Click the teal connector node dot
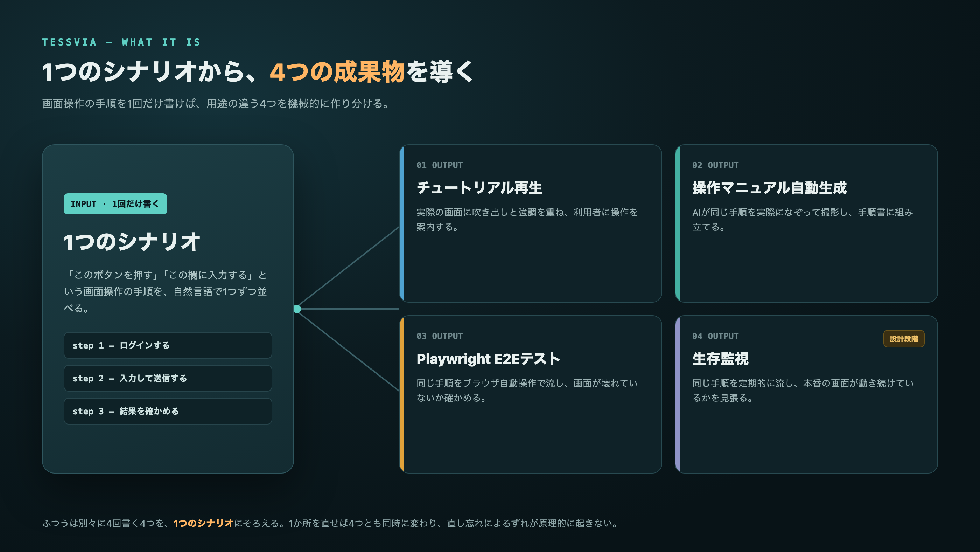Screen dimensions: 980x552 297,309
